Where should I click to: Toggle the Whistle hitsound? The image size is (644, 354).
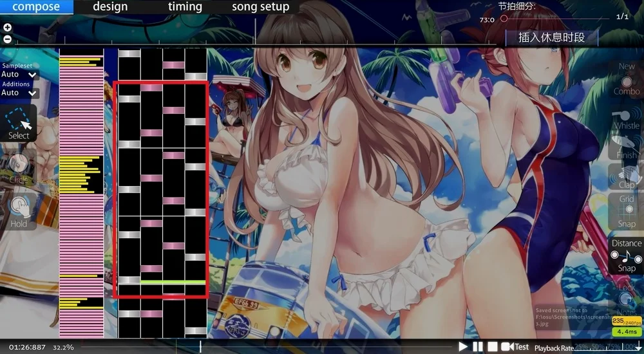627,119
